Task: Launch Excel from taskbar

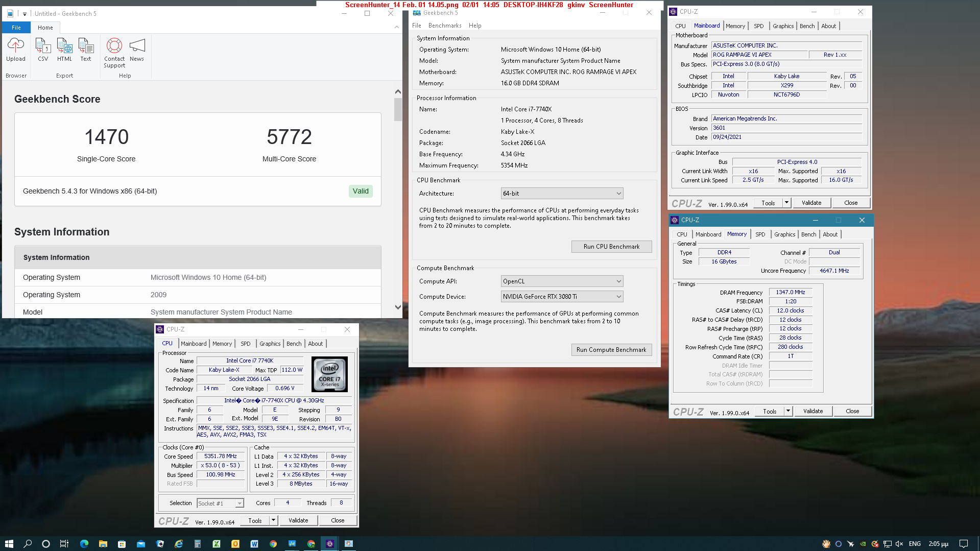Action: click(217, 544)
